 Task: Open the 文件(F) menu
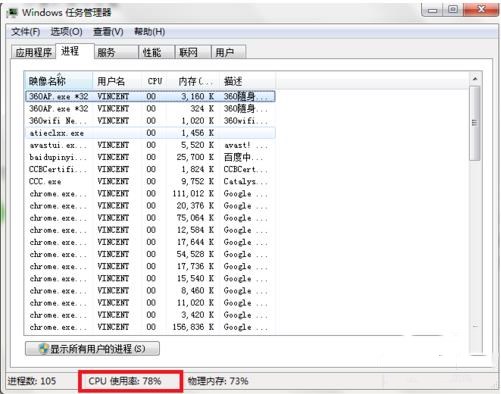[x=26, y=32]
